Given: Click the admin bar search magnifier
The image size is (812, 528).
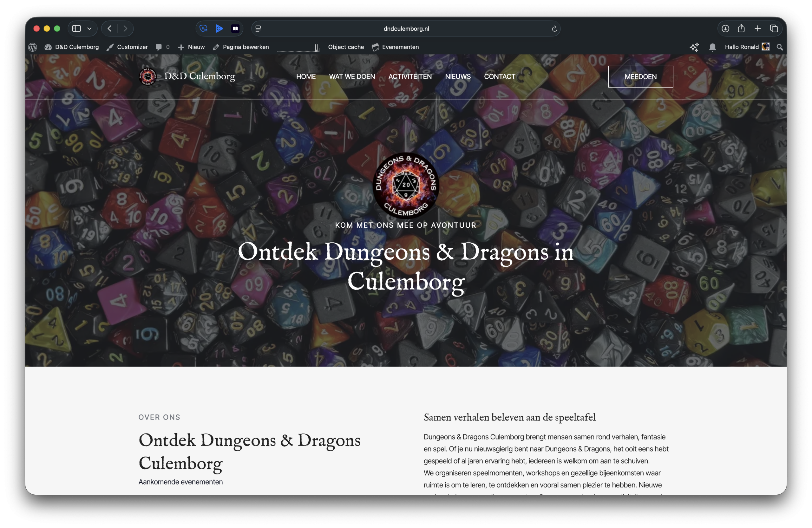Looking at the screenshot, I should pyautogui.click(x=780, y=47).
